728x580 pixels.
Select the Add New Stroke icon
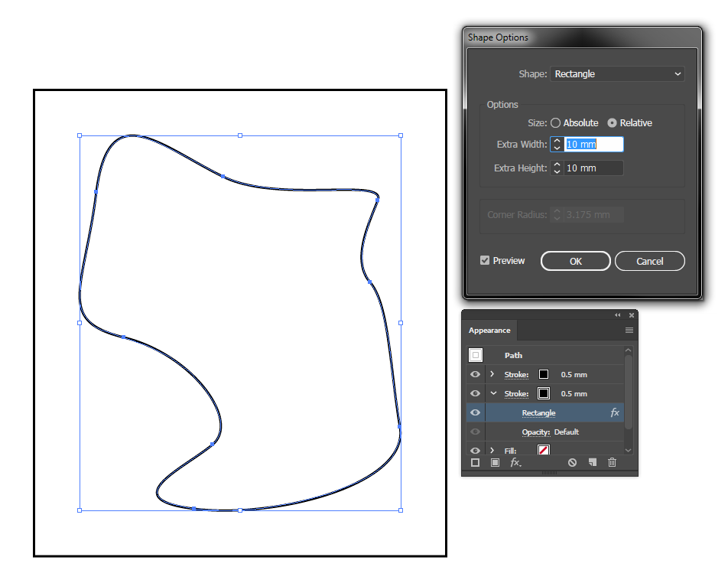coord(476,462)
